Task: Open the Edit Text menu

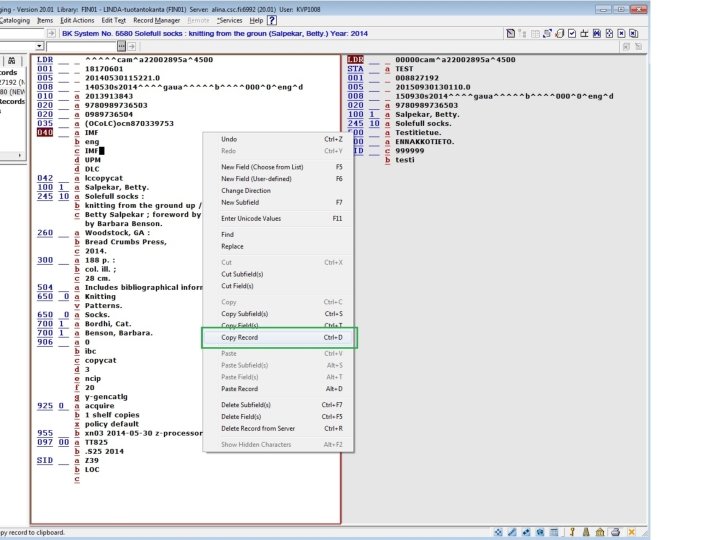Action: pos(113,21)
